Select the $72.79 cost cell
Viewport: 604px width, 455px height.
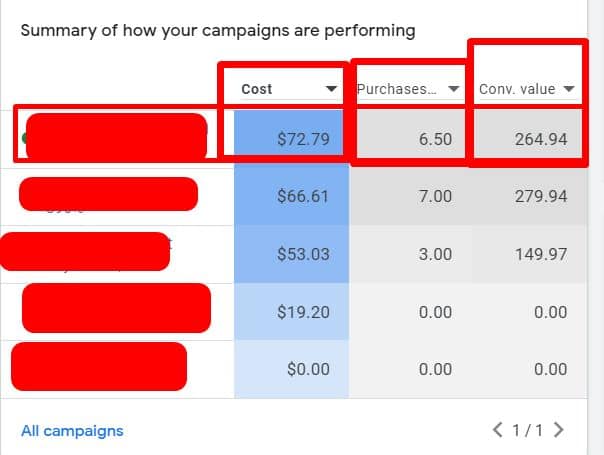point(303,139)
